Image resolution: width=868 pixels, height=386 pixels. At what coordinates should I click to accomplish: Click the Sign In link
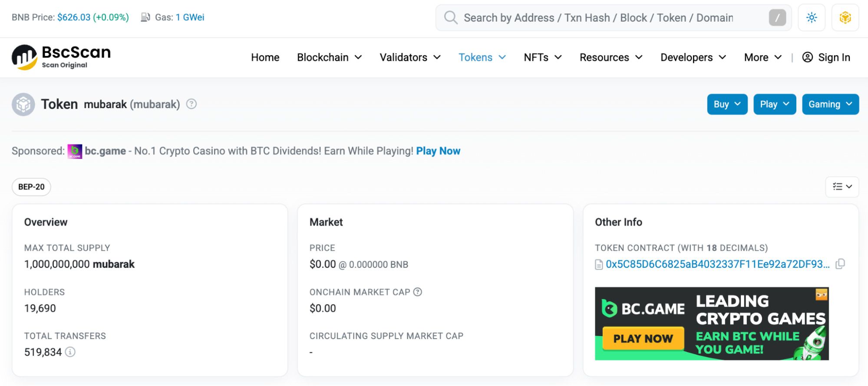click(x=826, y=57)
